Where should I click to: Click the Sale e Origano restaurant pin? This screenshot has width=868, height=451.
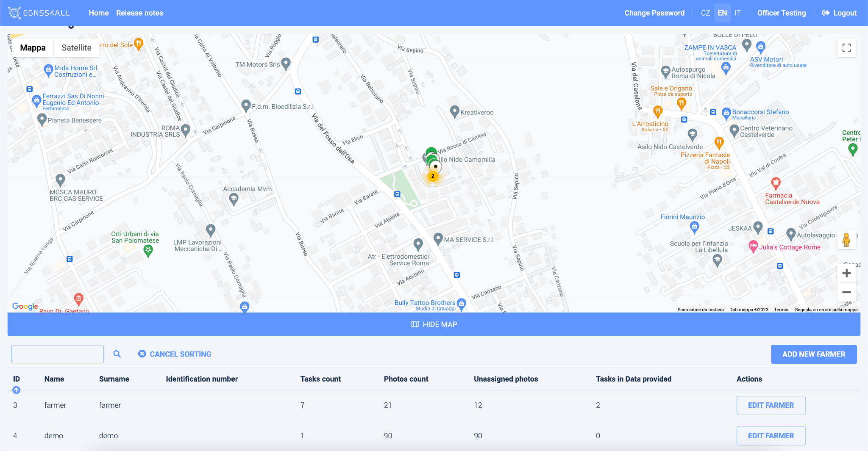point(681,103)
